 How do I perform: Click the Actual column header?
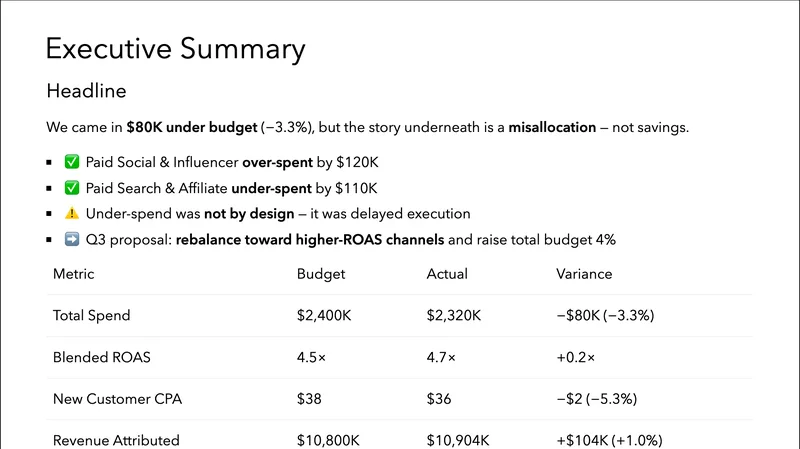tap(447, 274)
